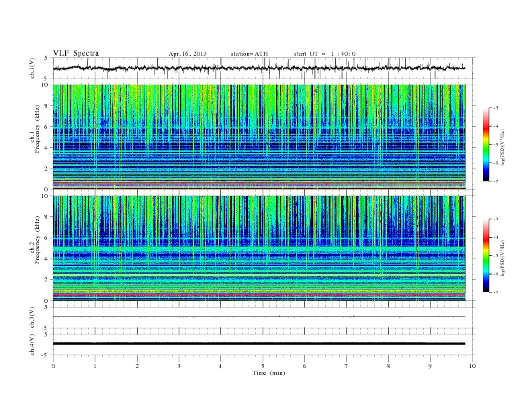Click the '8' minute tick label

point(388,366)
